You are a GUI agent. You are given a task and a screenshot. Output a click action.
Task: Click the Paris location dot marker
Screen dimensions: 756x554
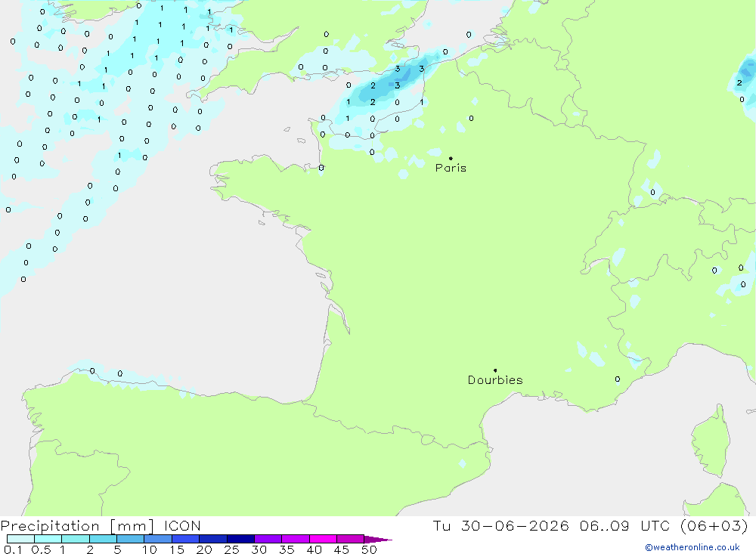[x=451, y=158]
